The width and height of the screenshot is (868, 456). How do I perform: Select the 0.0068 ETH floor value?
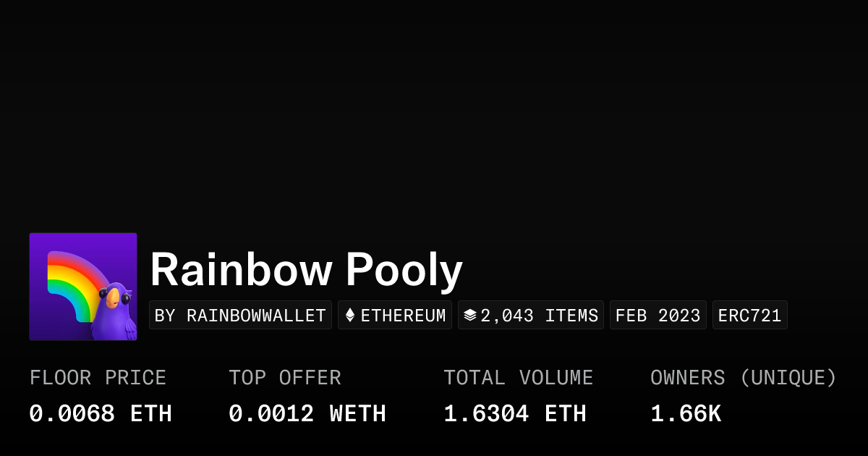[x=101, y=414]
